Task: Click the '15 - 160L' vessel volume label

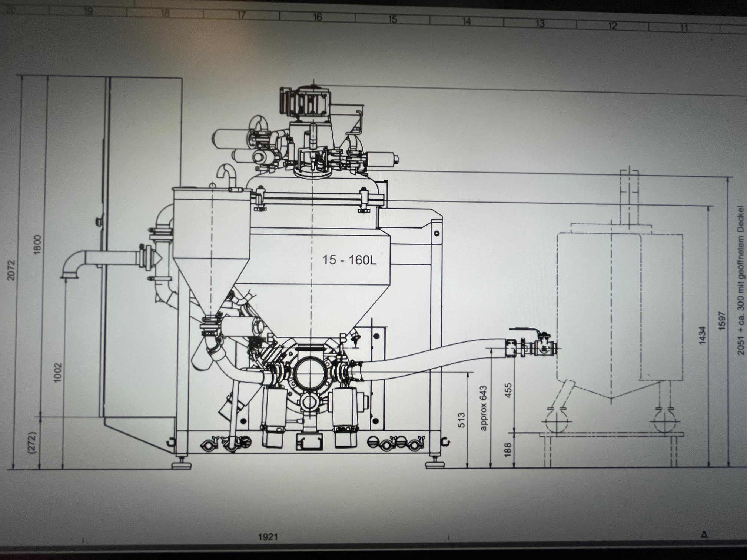Action: [349, 260]
